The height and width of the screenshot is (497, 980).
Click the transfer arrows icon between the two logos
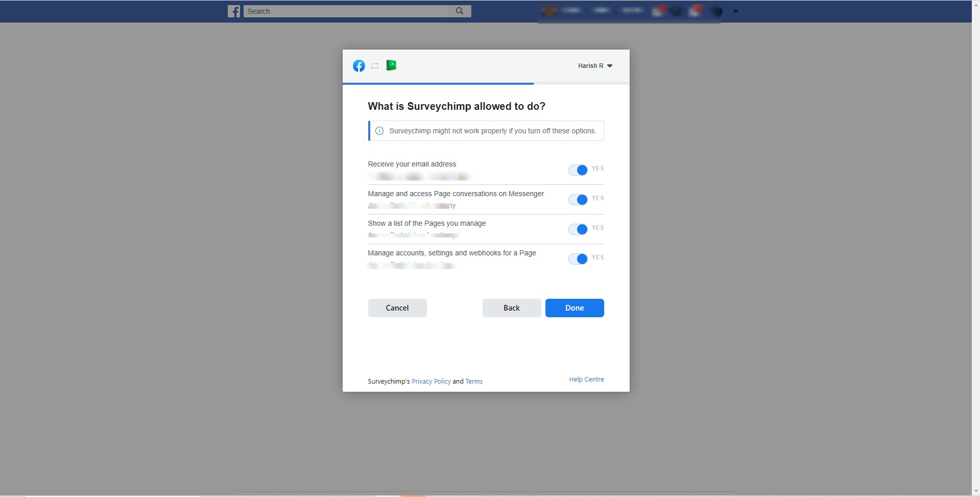375,65
